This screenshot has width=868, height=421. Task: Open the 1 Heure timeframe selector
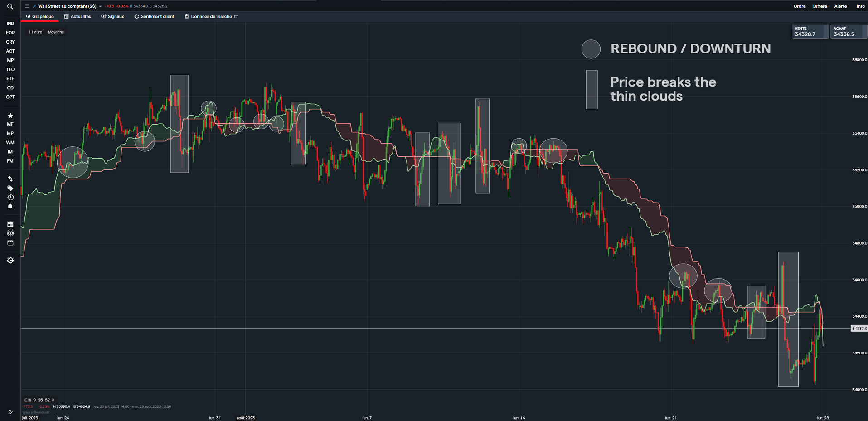35,32
